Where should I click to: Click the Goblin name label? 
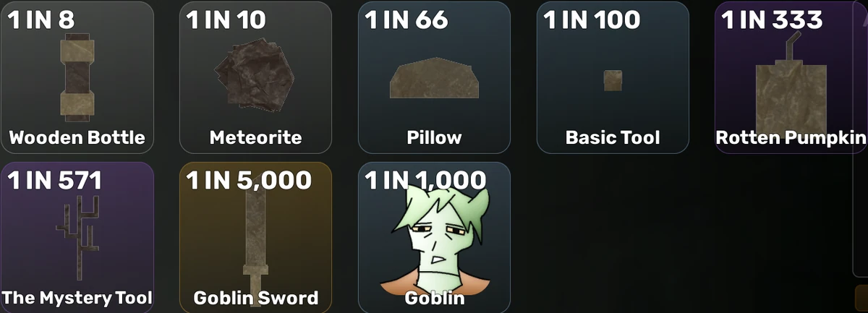(x=434, y=298)
